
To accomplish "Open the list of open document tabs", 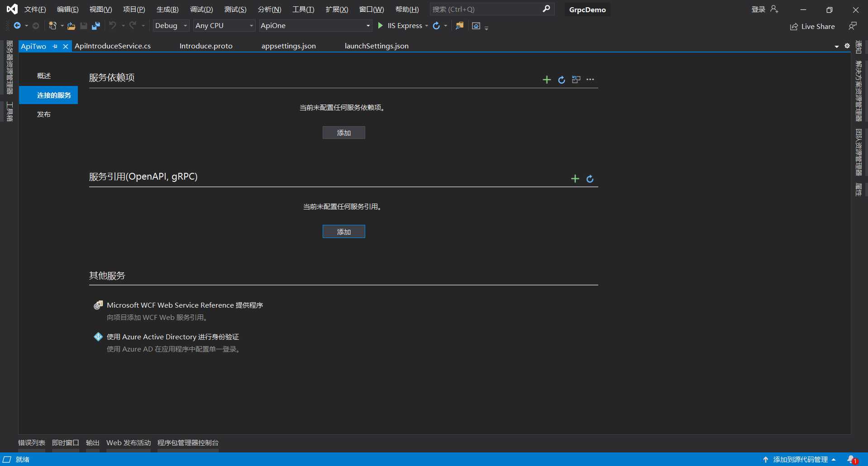I will (x=837, y=46).
